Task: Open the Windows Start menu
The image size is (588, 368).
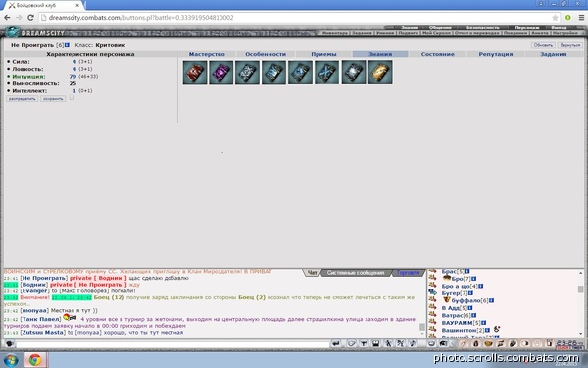Action: (x=10, y=360)
